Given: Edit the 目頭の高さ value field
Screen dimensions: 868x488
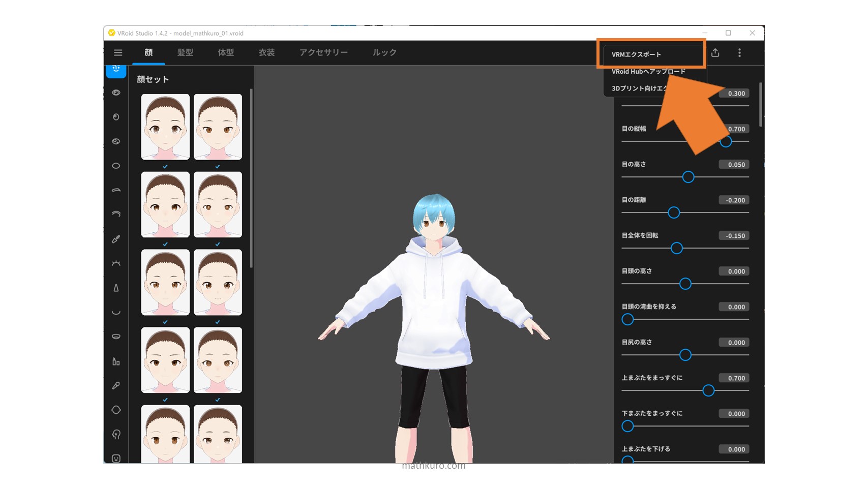Looking at the screenshot, I should pyautogui.click(x=734, y=271).
